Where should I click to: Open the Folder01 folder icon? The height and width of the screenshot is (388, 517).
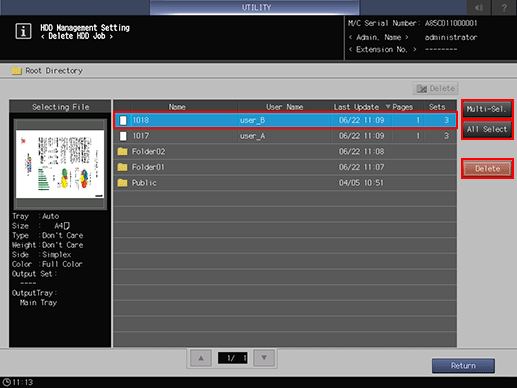click(x=122, y=167)
